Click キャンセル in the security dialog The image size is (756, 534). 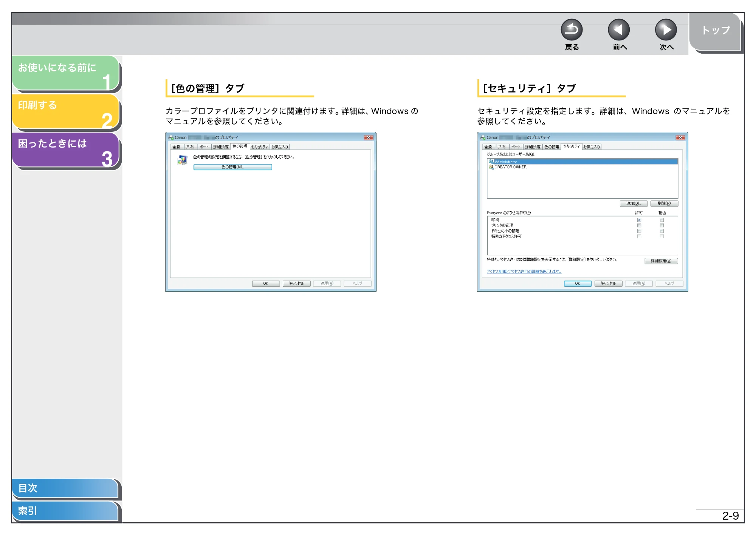point(608,284)
